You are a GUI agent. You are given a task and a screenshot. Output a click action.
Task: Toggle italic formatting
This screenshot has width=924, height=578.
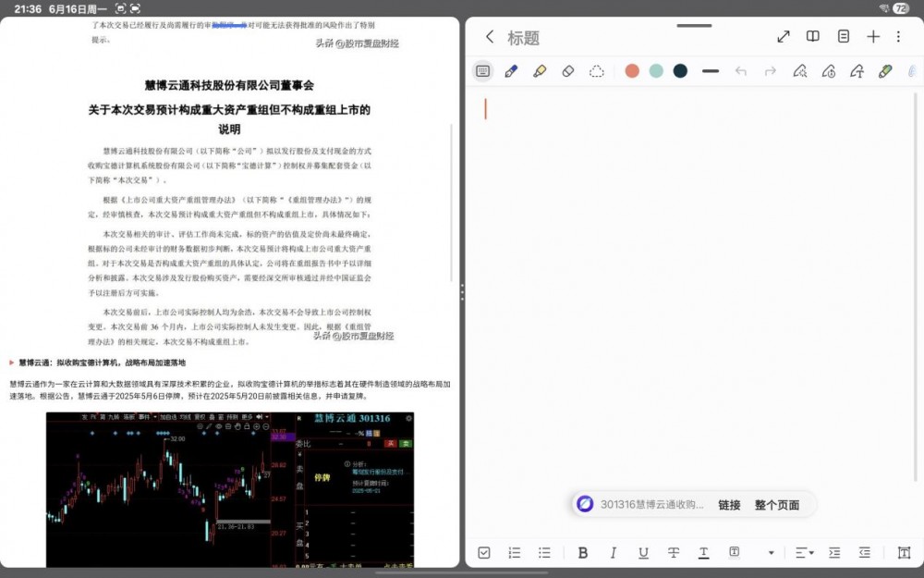614,553
